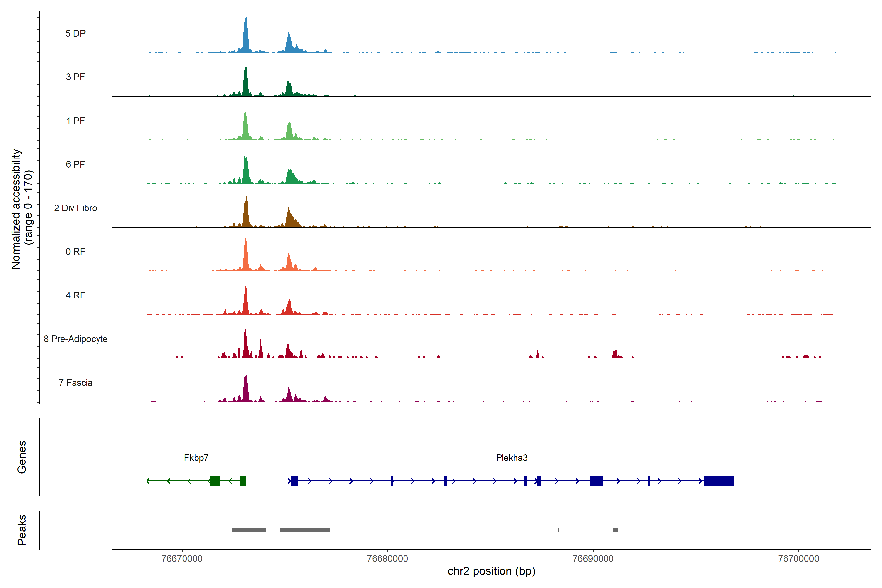Click the Plekha3 gene name label
882x588 pixels.
pyautogui.click(x=512, y=458)
